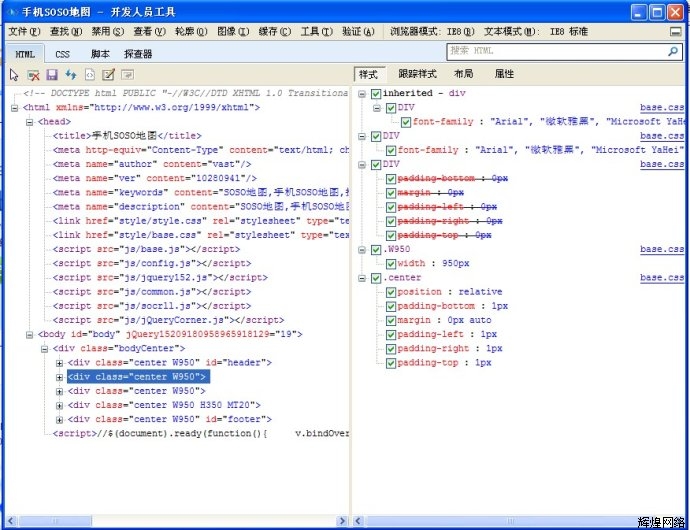
Task: Switch to the 属性 tab
Action: 504,74
